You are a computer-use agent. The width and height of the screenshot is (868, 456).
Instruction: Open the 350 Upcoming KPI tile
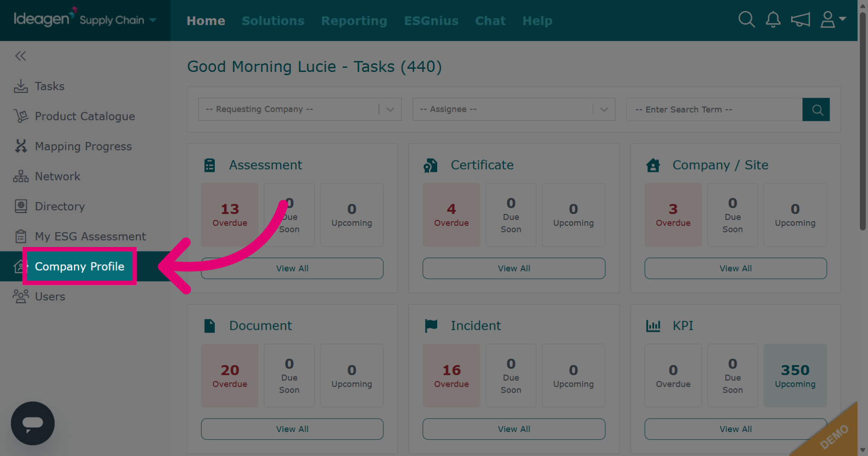795,375
